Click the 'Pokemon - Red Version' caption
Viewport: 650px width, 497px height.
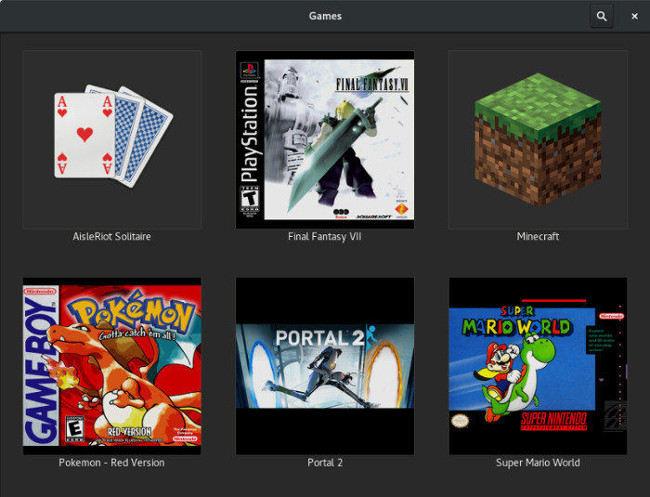(x=112, y=463)
